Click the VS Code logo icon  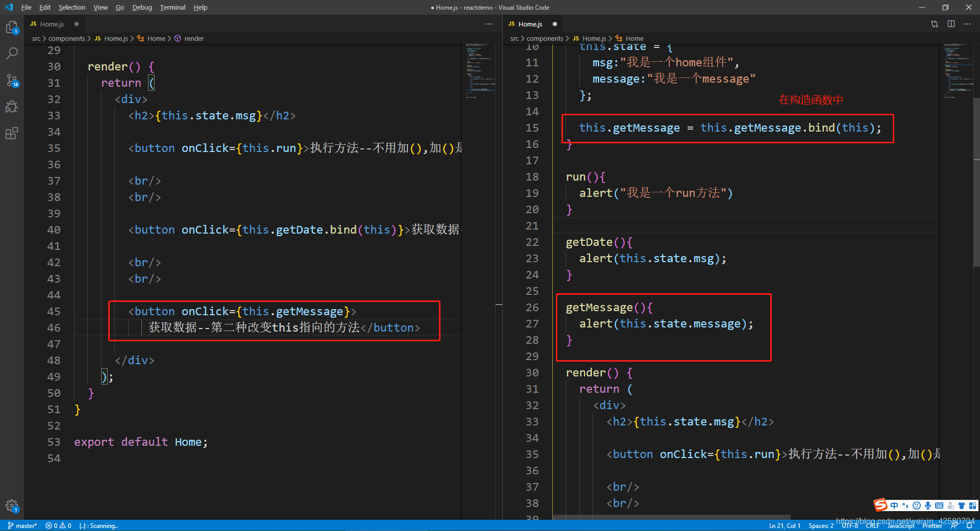click(x=8, y=7)
